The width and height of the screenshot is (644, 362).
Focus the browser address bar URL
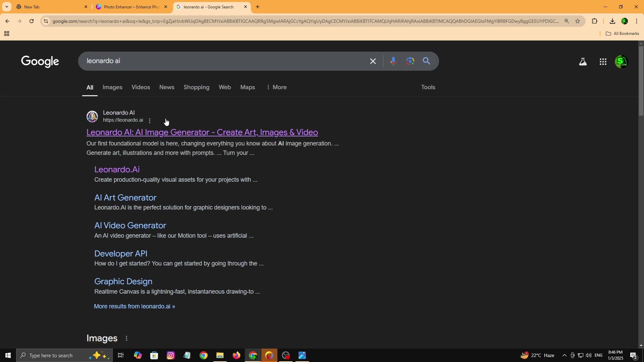(x=305, y=21)
